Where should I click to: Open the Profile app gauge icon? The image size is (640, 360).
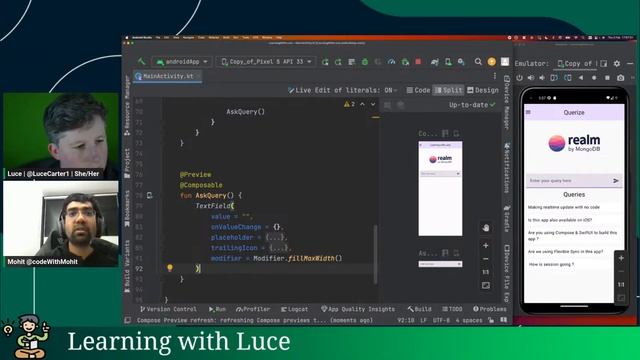391,62
